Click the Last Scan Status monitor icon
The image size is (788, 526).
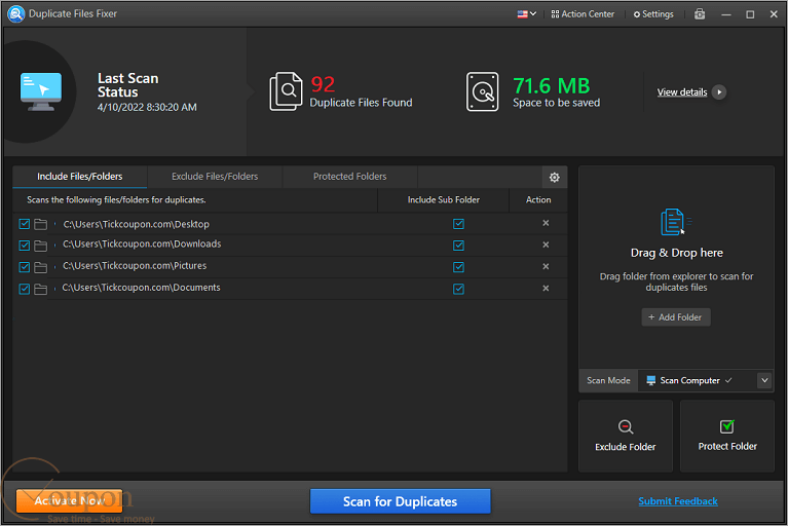(41, 91)
